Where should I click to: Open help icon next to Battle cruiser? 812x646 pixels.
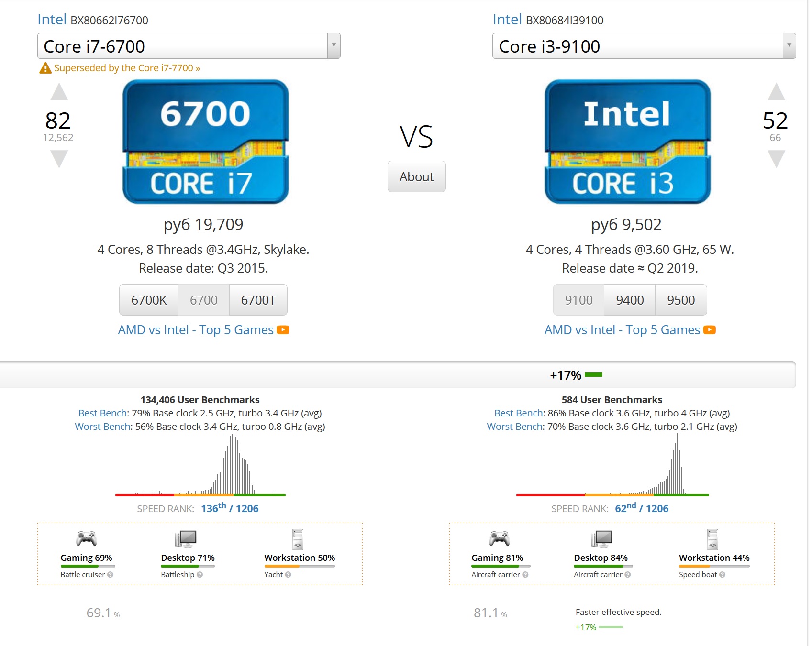tap(110, 575)
